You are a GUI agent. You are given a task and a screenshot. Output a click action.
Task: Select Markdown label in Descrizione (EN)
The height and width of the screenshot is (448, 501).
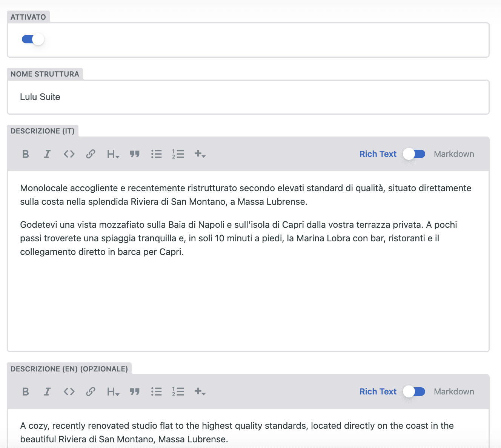454,391
